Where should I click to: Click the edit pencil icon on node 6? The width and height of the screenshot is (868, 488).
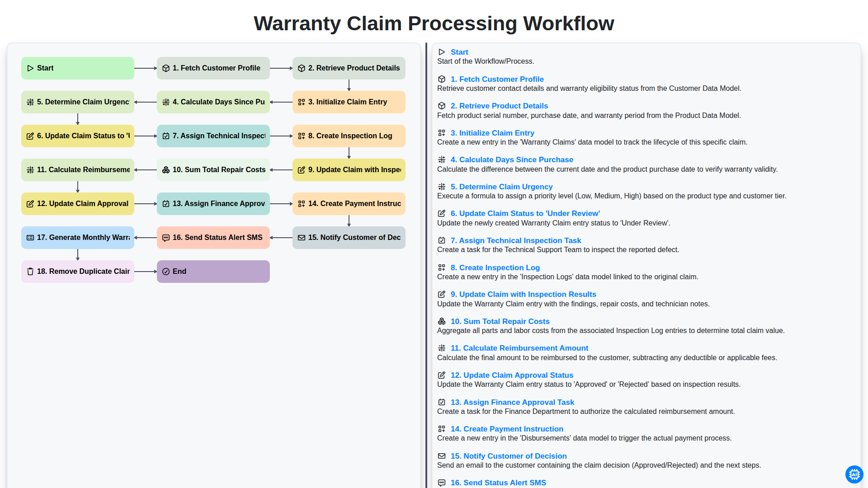(x=30, y=136)
